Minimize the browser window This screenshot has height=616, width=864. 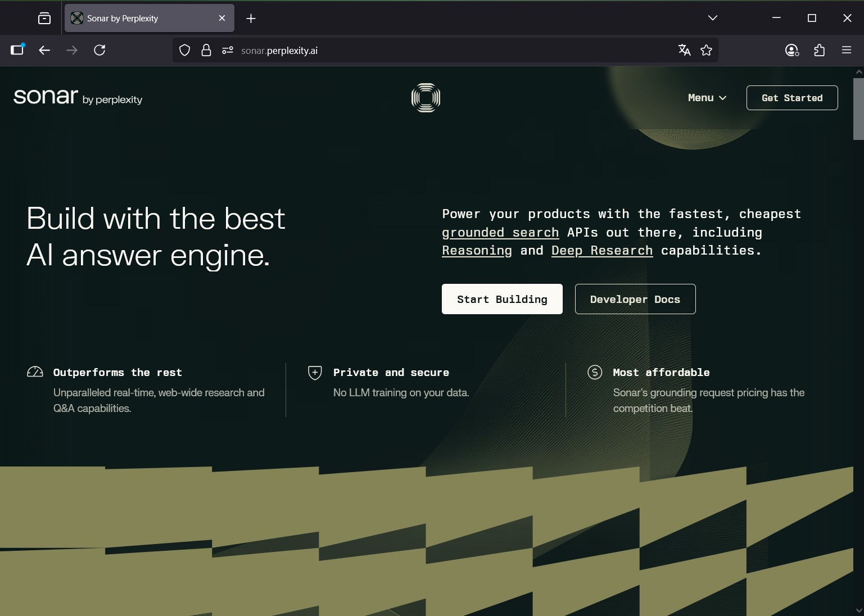point(776,18)
